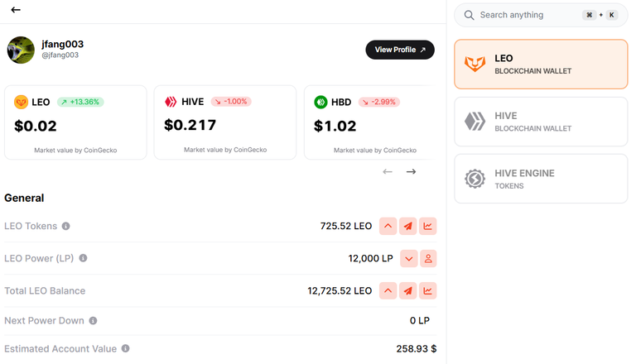This screenshot has height=364, width=636.
Task: Select the LEO Blockchain Wallet tab
Action: click(x=541, y=64)
